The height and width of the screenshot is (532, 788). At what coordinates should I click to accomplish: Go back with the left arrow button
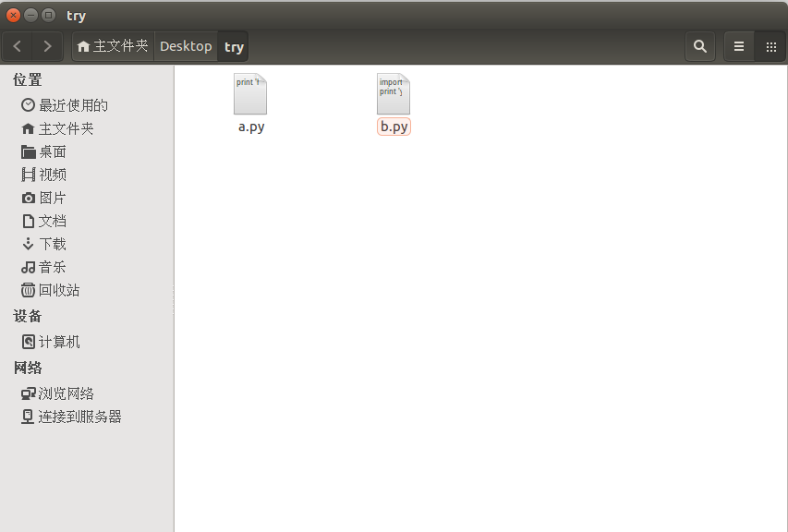[x=18, y=47]
